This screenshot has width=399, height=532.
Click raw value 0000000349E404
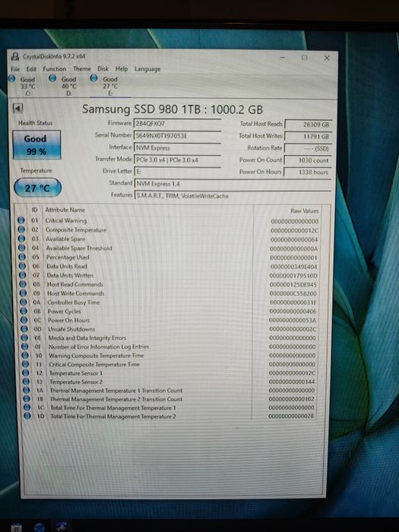click(294, 267)
